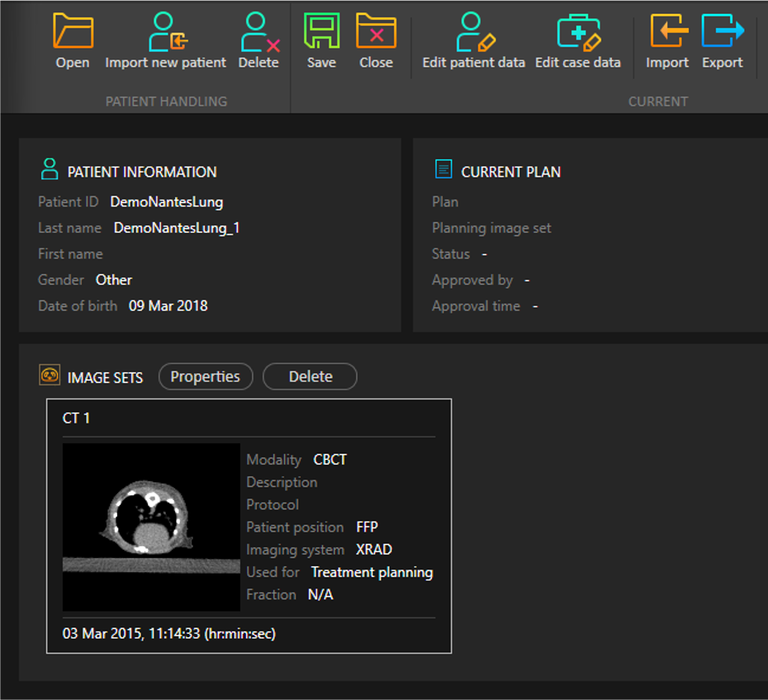Click the Last name value DemoNantesLung_1

coord(177,228)
